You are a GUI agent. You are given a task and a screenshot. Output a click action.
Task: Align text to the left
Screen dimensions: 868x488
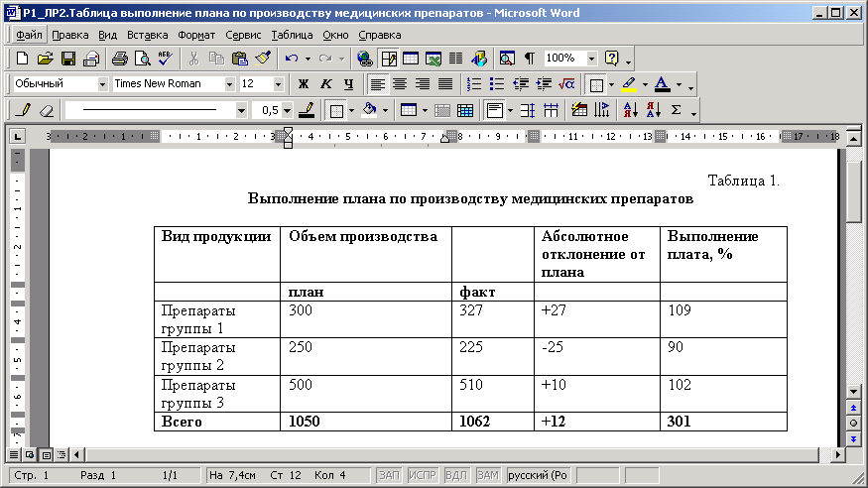click(x=378, y=84)
